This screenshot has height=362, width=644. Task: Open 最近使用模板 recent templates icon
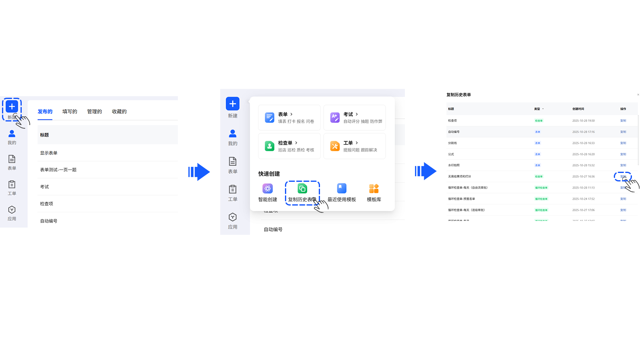point(342,188)
